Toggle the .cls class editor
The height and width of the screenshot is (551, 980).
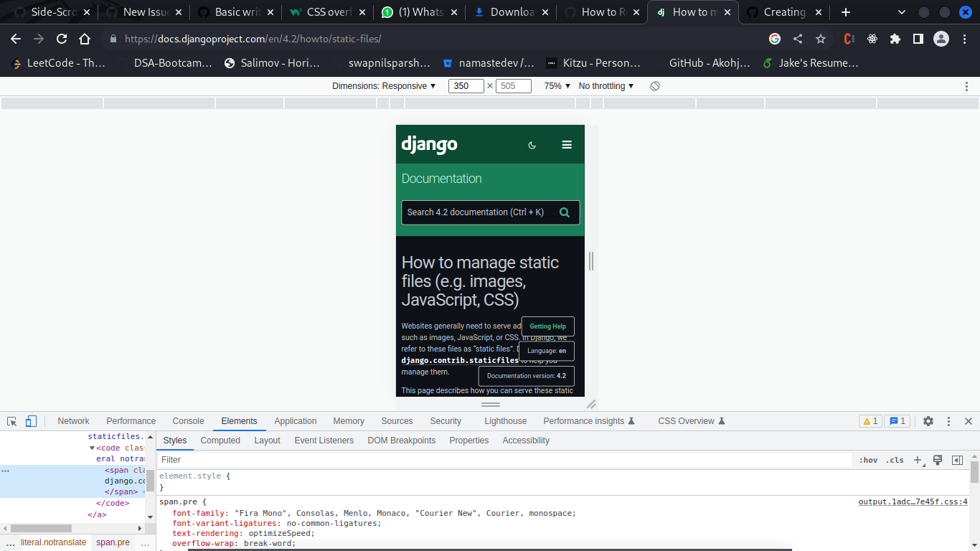click(x=895, y=460)
